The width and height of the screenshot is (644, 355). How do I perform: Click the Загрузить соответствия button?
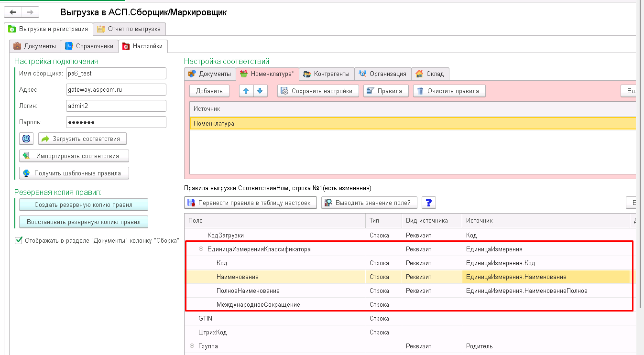tap(83, 139)
